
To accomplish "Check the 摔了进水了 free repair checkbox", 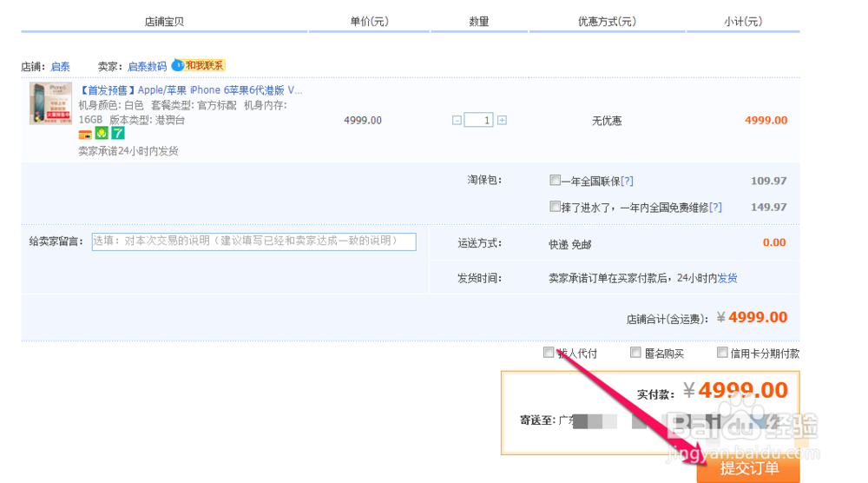I will [x=555, y=207].
